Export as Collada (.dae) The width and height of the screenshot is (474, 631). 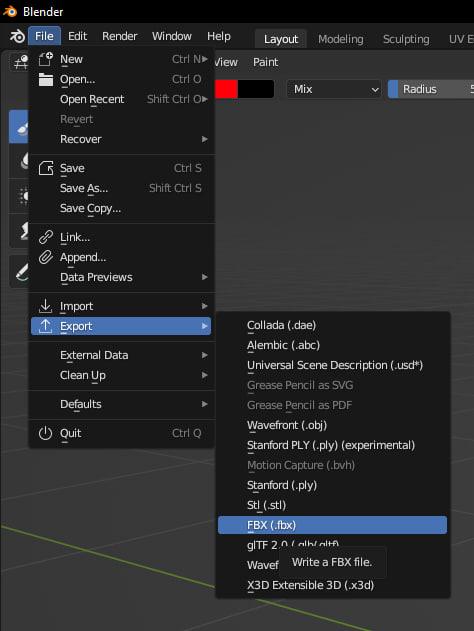pos(332,325)
